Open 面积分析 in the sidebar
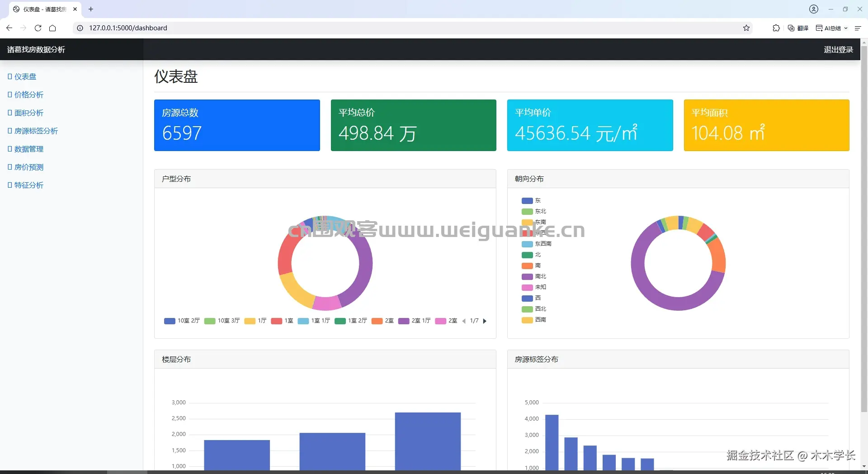The width and height of the screenshot is (868, 474). (x=26, y=113)
